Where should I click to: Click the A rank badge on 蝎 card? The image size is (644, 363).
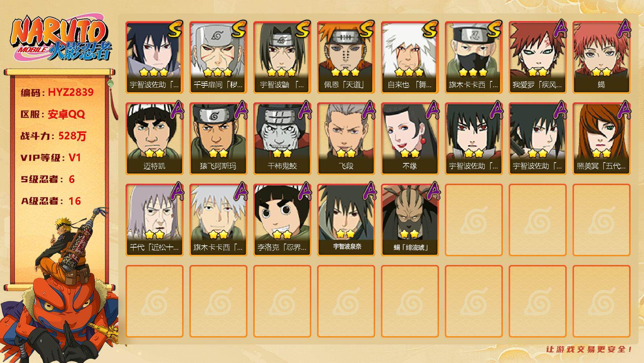click(623, 29)
